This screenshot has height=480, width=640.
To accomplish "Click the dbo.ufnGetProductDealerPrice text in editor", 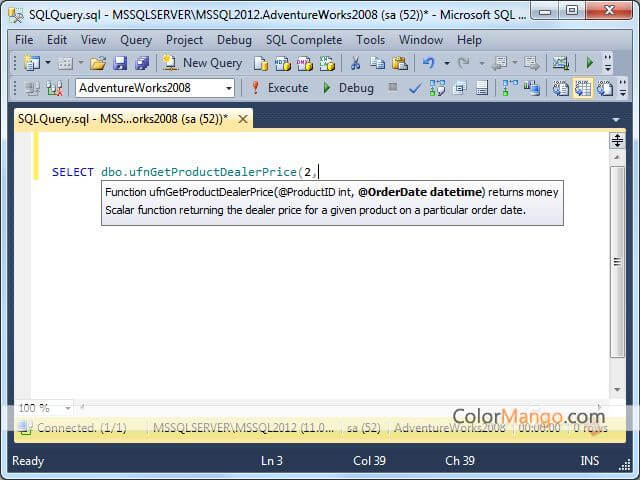I will click(x=199, y=172).
